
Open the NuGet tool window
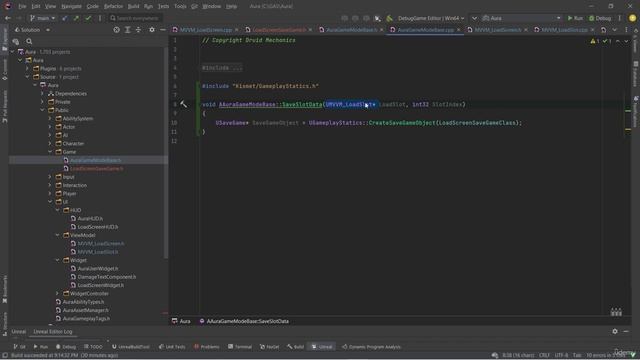pyautogui.click(x=269, y=347)
